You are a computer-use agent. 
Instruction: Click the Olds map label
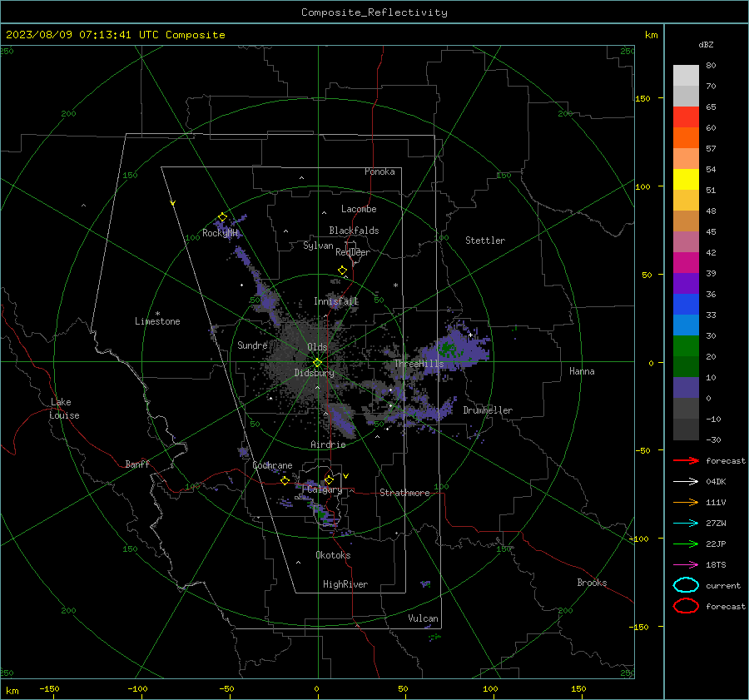(317, 347)
